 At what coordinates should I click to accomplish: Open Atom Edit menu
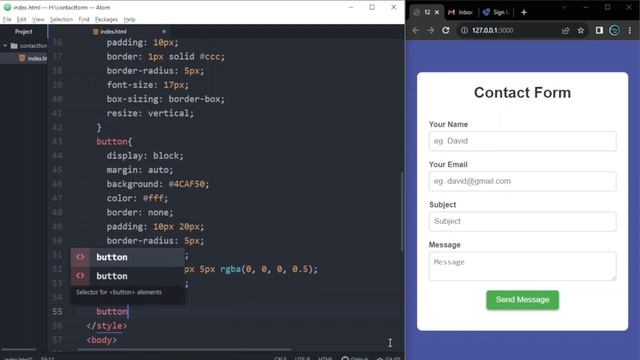pyautogui.click(x=21, y=19)
